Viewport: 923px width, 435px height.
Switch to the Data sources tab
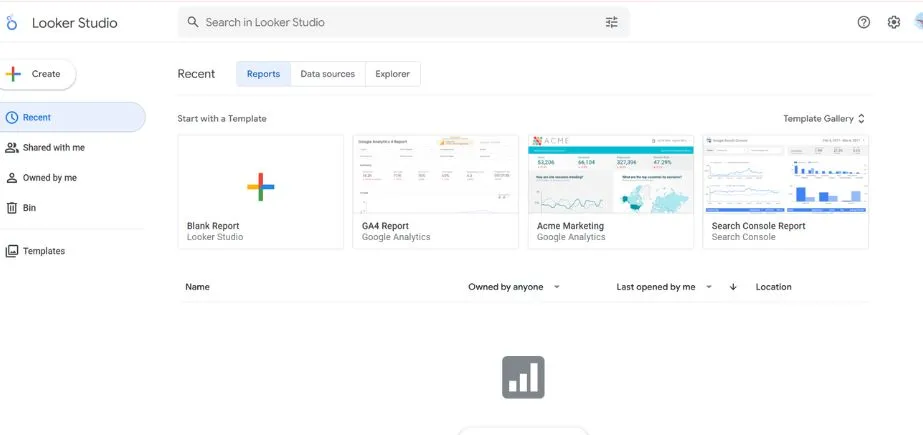[x=328, y=74]
